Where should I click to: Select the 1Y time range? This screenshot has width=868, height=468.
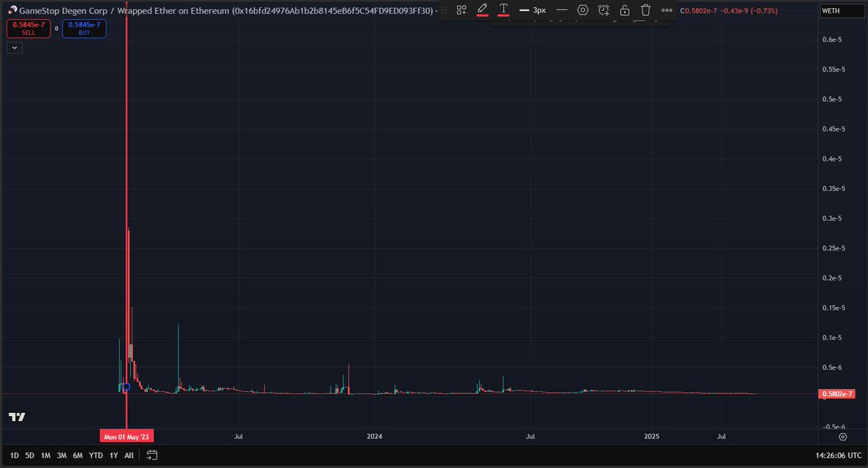click(114, 456)
